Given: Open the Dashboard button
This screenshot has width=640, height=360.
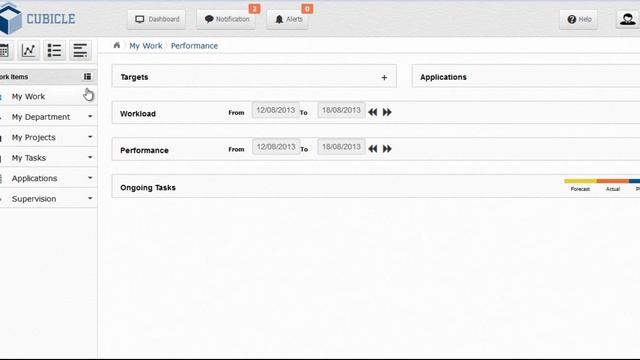Looking at the screenshot, I should pos(157,19).
